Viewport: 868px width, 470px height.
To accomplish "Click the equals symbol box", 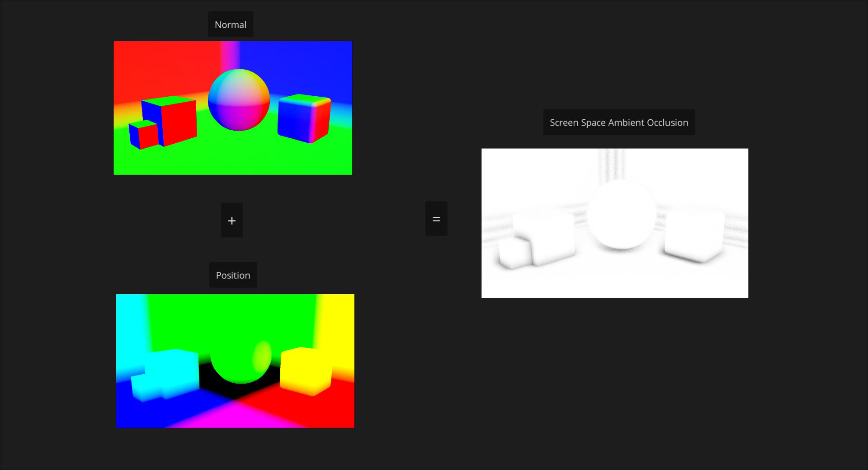I will coord(436,218).
